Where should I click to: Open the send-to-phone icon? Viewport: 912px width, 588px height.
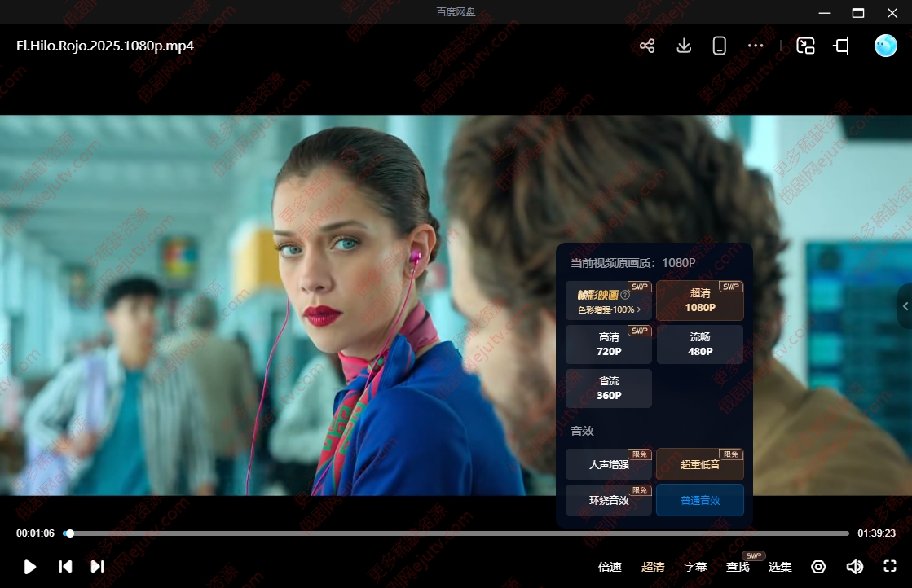(720, 46)
